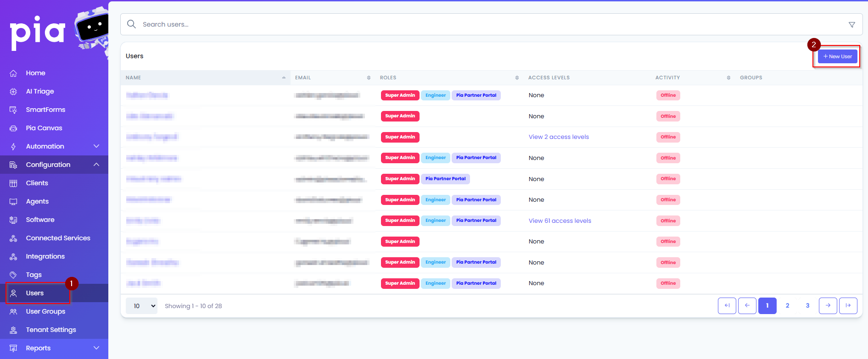The width and height of the screenshot is (868, 359).
Task: Open the rows-per-page dropdown showing 10
Action: [x=142, y=306]
